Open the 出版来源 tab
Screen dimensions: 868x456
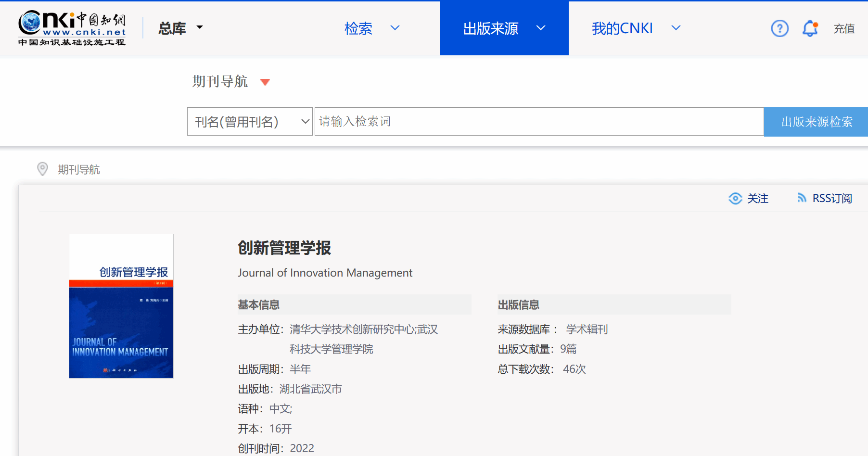click(491, 28)
